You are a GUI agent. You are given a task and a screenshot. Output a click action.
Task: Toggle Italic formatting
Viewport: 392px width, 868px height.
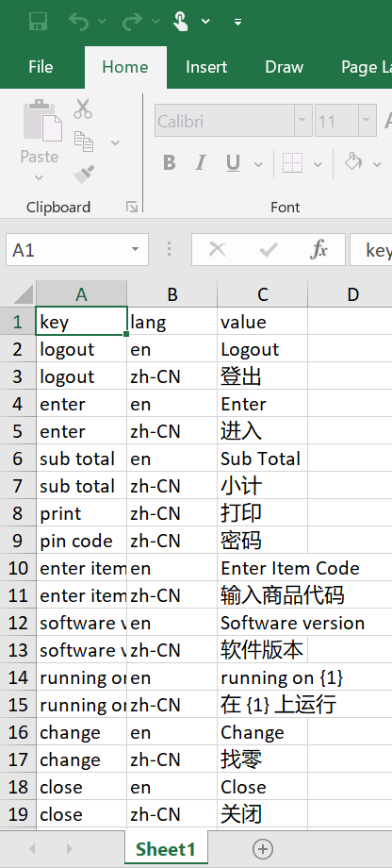tap(201, 162)
